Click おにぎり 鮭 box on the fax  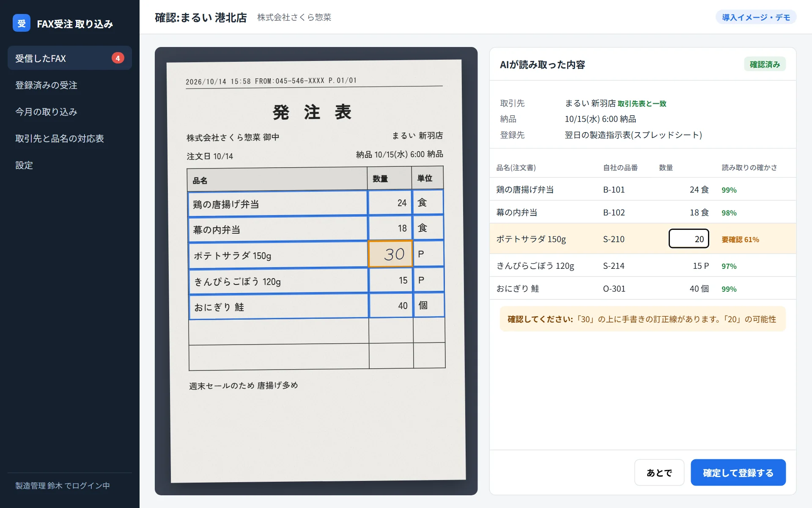[278, 306]
